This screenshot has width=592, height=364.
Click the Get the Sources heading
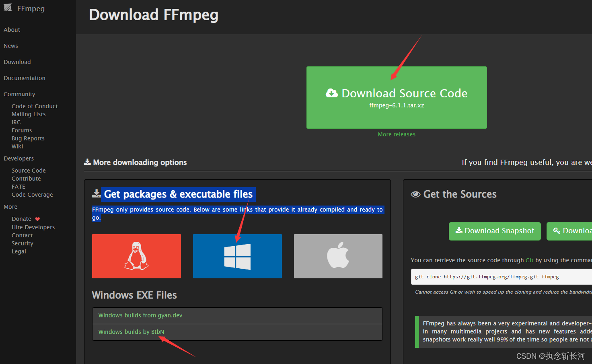pos(460,194)
